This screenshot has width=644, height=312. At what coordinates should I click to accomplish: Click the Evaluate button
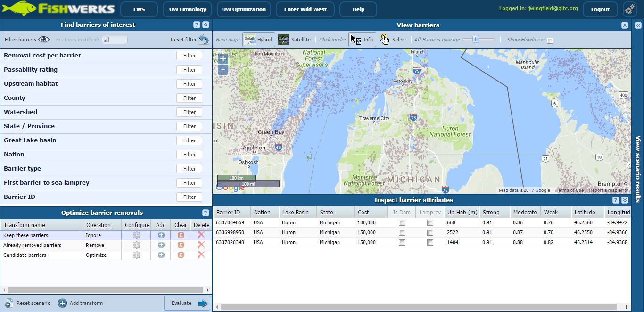coord(187,303)
